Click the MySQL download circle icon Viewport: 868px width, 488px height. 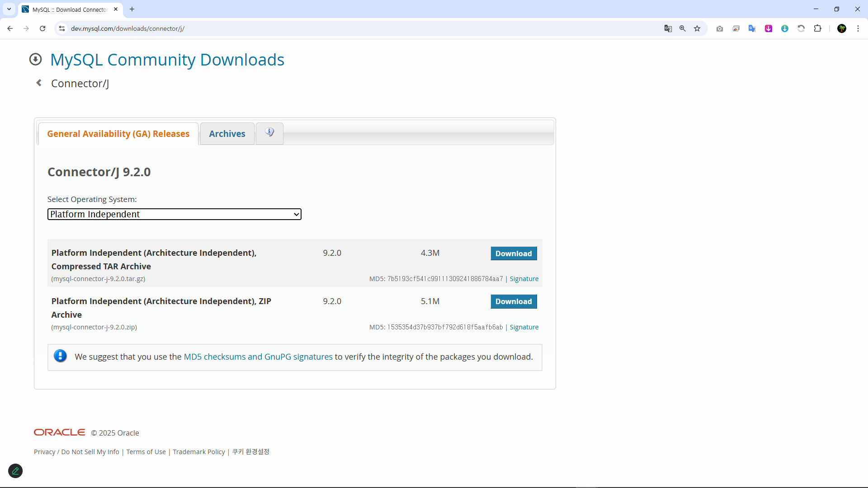(35, 59)
